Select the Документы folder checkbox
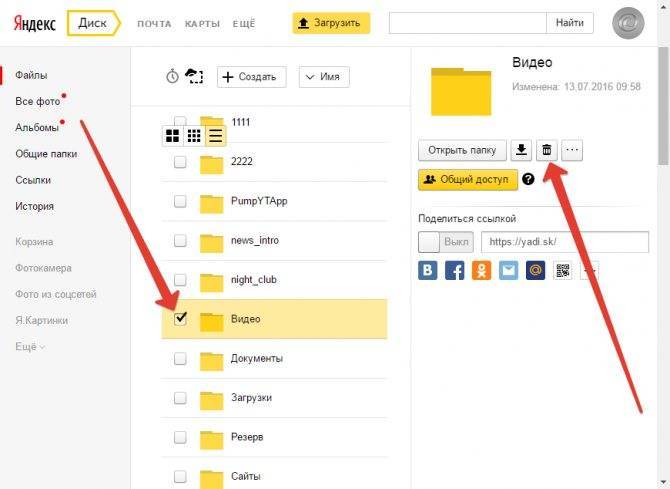Screen dimensions: 670x489 pos(180,358)
